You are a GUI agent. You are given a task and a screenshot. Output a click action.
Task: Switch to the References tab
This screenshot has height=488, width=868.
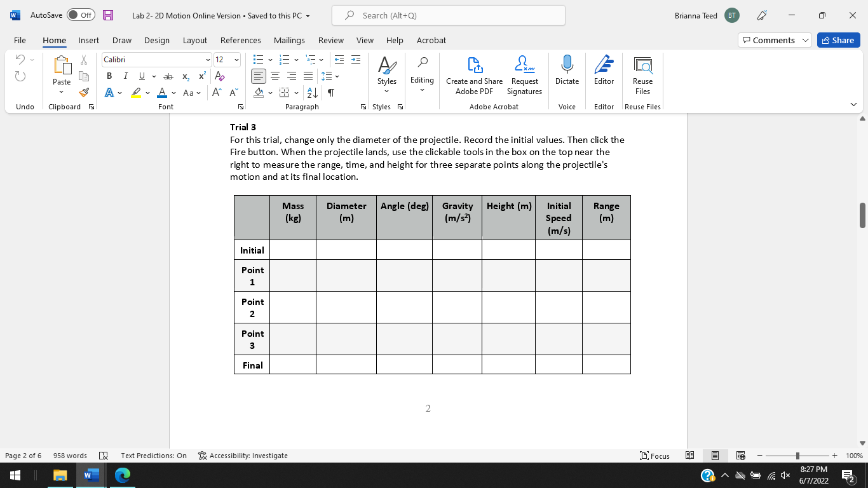tap(241, 40)
